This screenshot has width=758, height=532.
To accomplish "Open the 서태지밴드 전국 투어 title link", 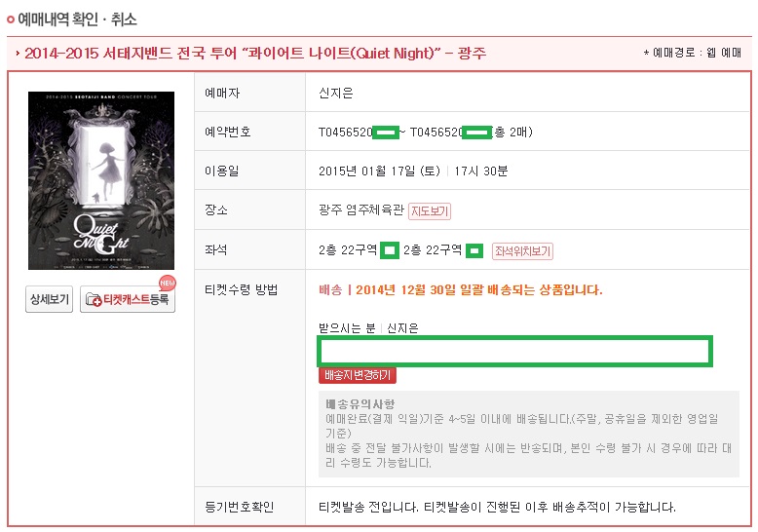I will tap(255, 53).
